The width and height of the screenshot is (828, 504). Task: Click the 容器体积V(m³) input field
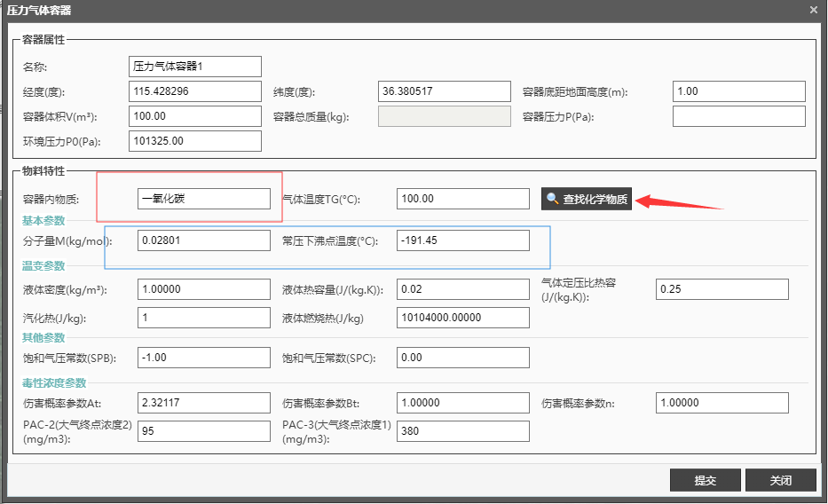point(195,116)
